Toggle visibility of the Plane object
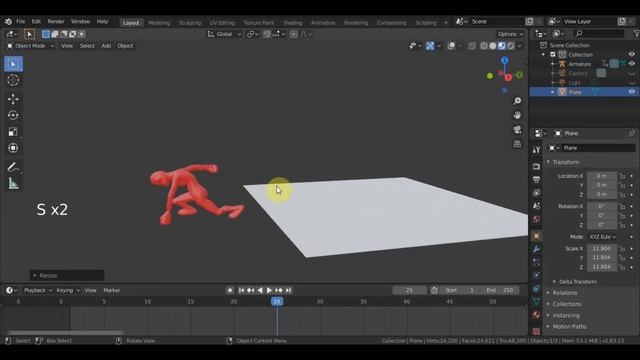 coord(631,92)
